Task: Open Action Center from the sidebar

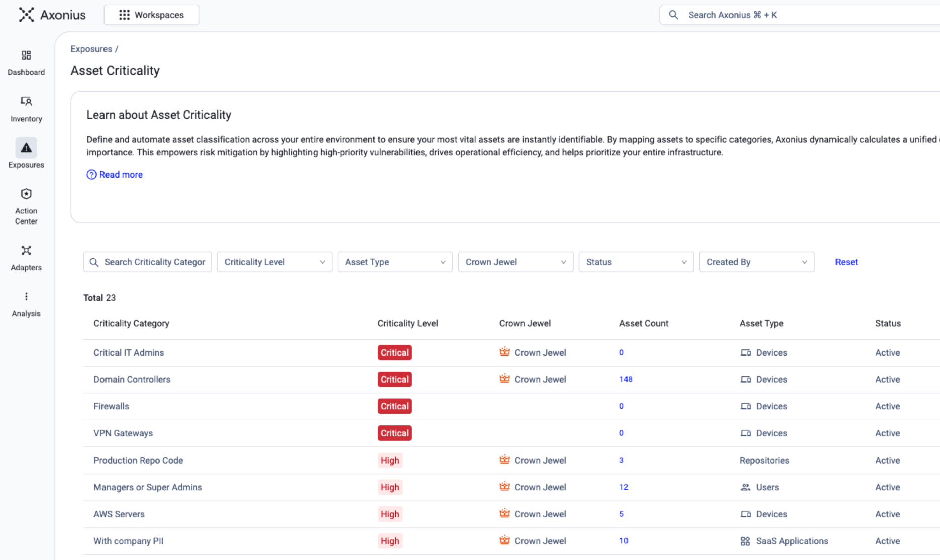Action: (26, 206)
